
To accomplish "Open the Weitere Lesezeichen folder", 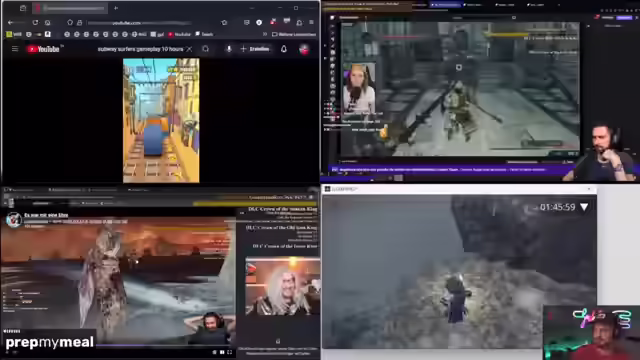I will pyautogui.click(x=294, y=34).
